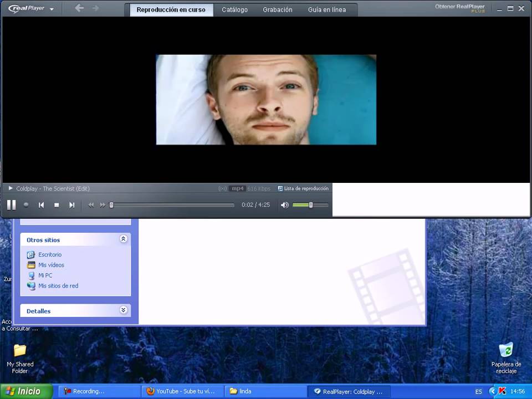Open the Catálogo tab
532x399 pixels.
coord(234,10)
